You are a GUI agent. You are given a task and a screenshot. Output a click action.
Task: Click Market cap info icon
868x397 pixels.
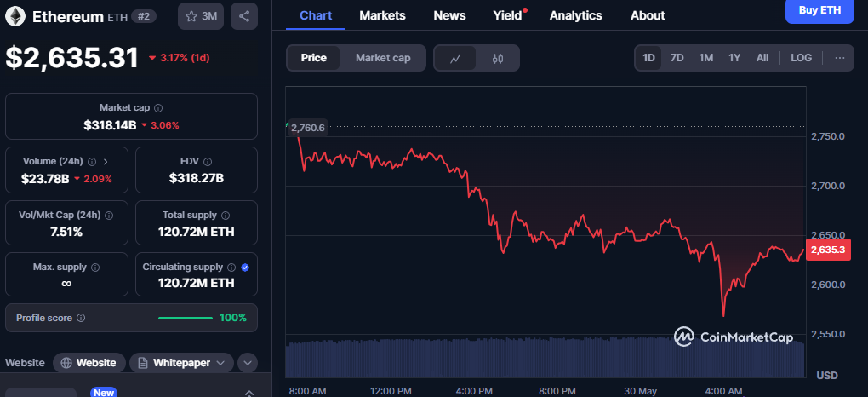tap(158, 108)
